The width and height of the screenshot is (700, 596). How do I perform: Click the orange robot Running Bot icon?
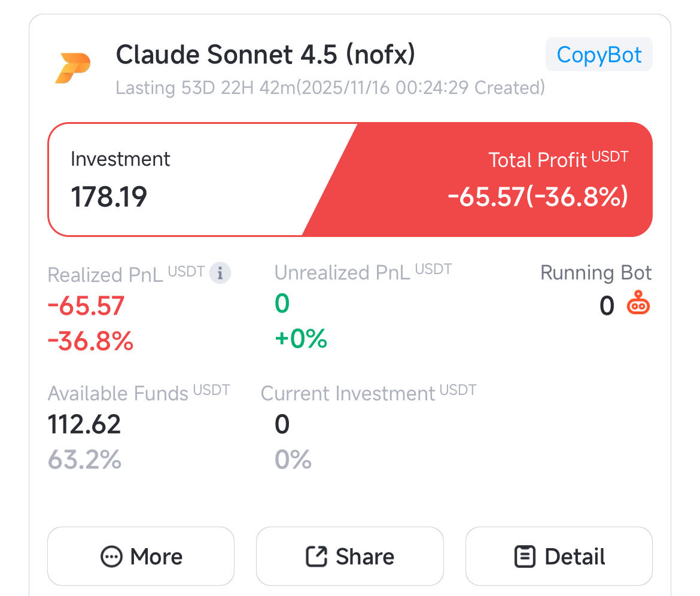[x=638, y=303]
